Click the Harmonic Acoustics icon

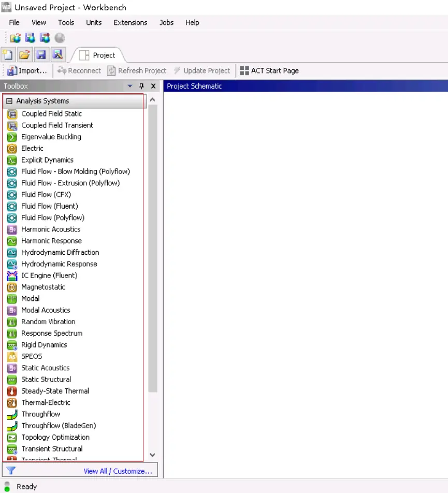[12, 229]
